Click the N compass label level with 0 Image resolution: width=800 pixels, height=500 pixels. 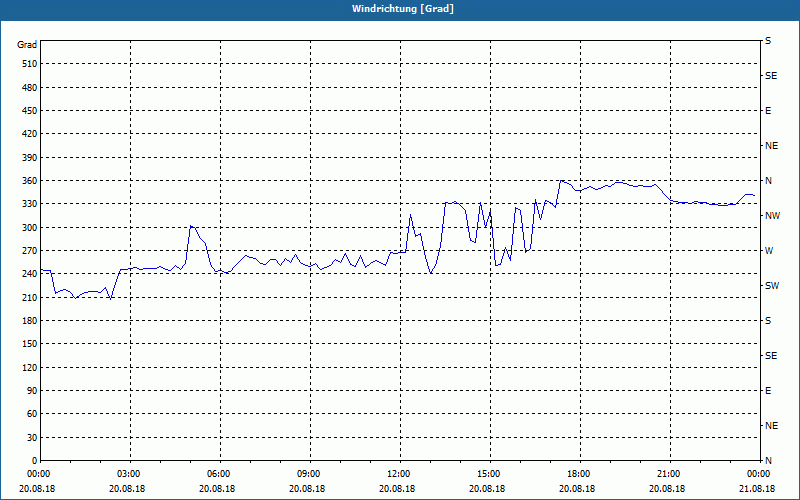tap(768, 461)
